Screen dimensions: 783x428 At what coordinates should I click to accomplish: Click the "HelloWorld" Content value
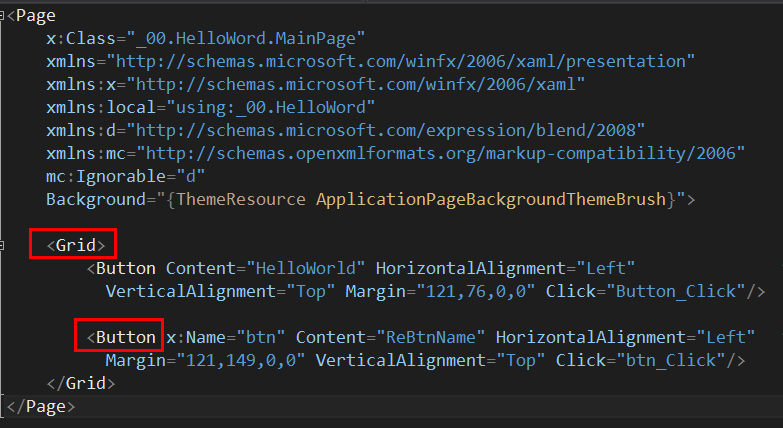click(x=306, y=268)
